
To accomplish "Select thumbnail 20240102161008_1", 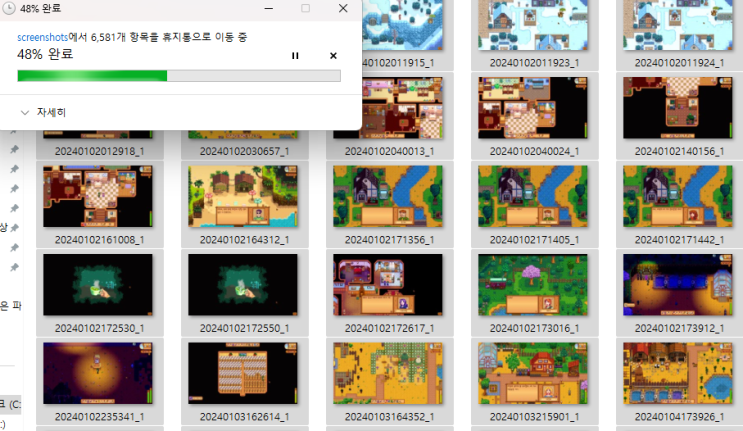I will pyautogui.click(x=98, y=197).
